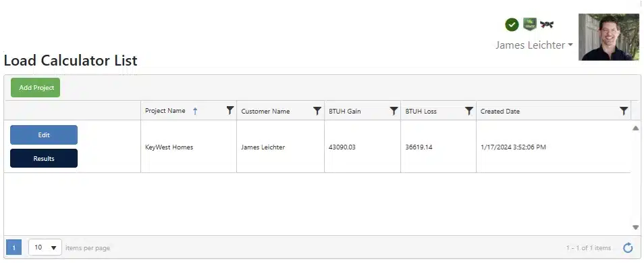Viewport: 644px width, 263px height.
Task: Sort by Customer Name column header
Action: pyautogui.click(x=265, y=111)
